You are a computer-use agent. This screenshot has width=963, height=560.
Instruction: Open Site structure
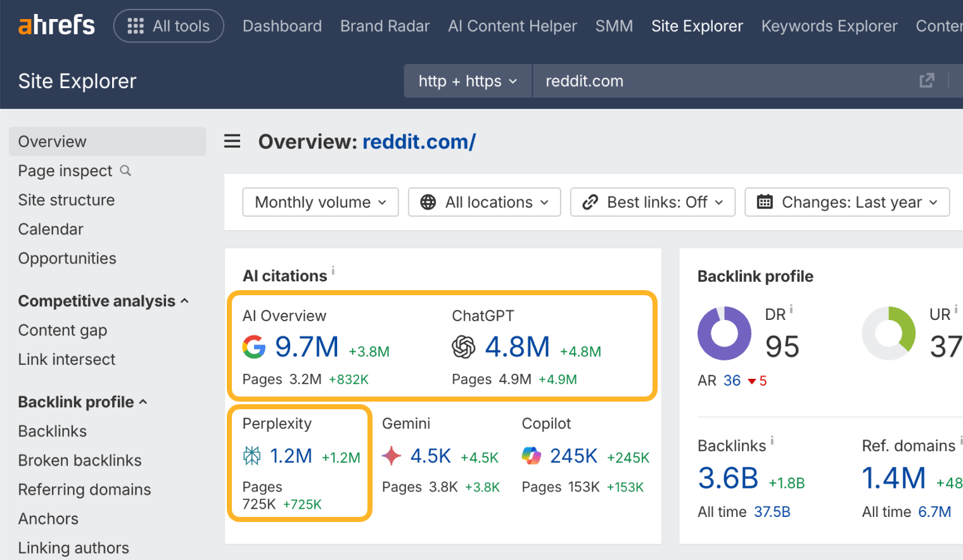pos(67,200)
